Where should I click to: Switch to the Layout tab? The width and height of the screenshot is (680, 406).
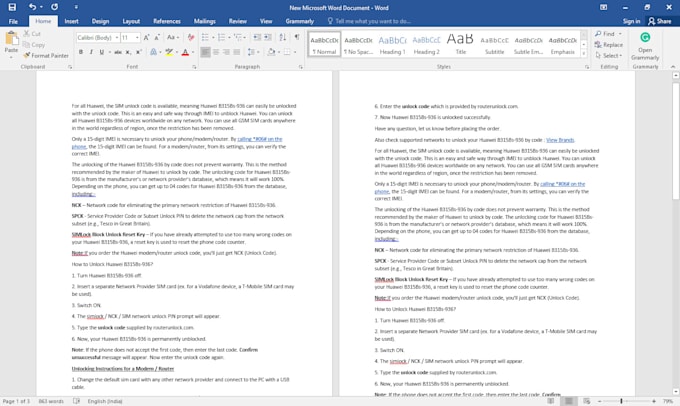[x=131, y=21]
